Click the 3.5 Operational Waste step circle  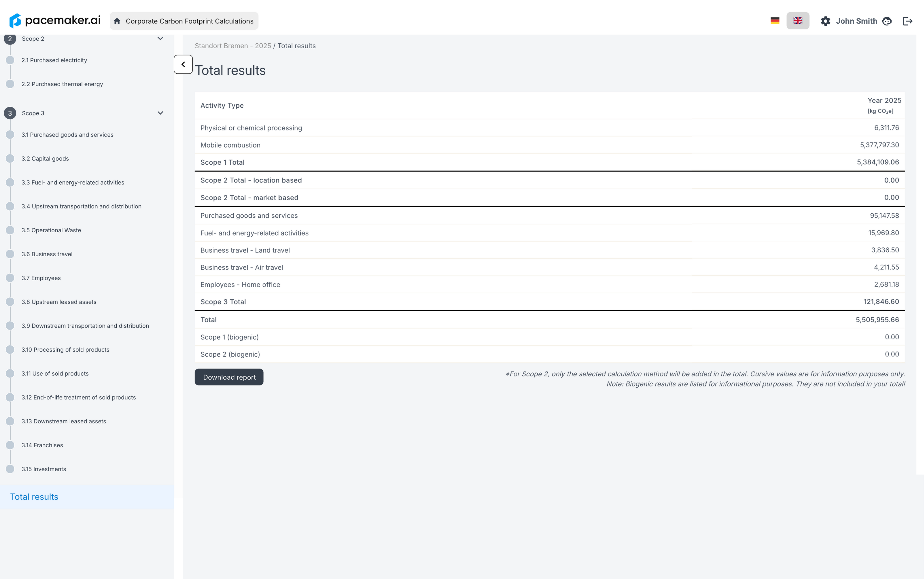10,230
